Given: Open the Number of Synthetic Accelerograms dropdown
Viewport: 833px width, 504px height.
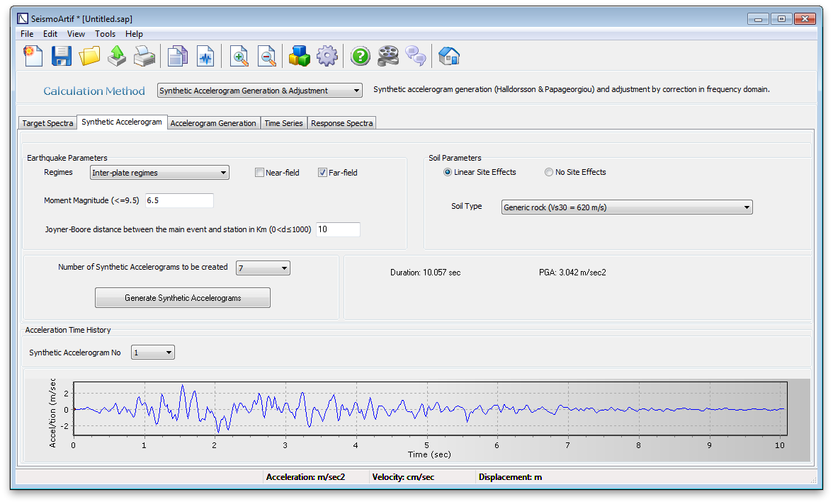Looking at the screenshot, I should click(263, 268).
